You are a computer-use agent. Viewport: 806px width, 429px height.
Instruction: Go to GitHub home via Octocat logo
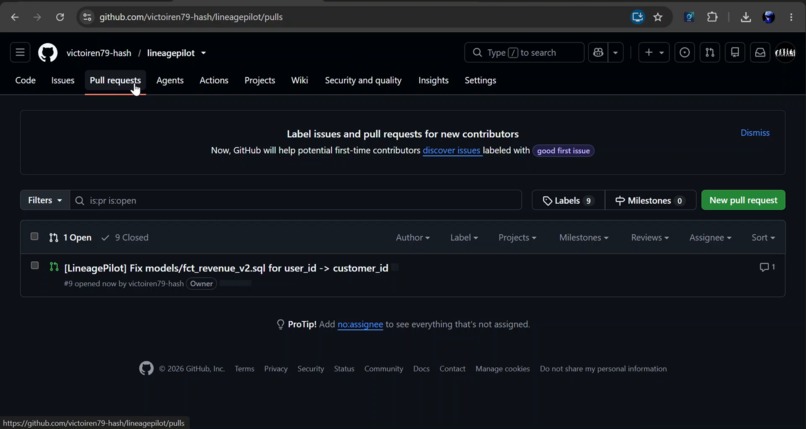(48, 52)
